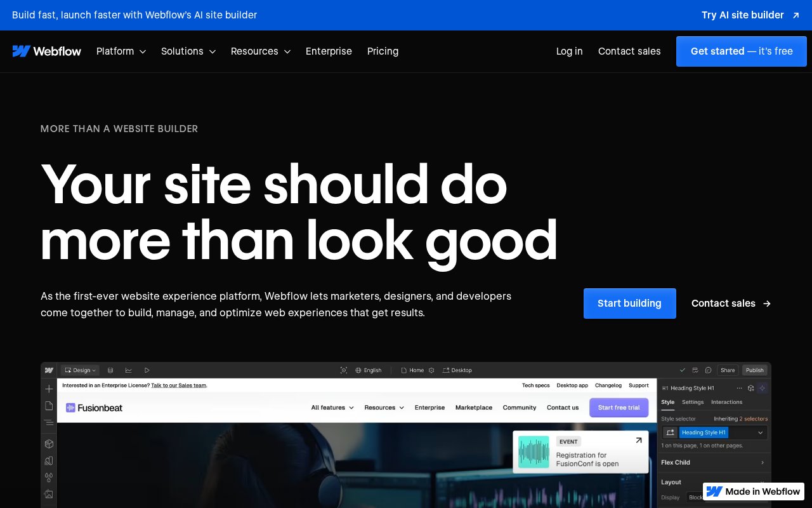This screenshot has width=812, height=508.
Task: Open the Navigator icon in designer left sidebar
Action: pos(49,422)
